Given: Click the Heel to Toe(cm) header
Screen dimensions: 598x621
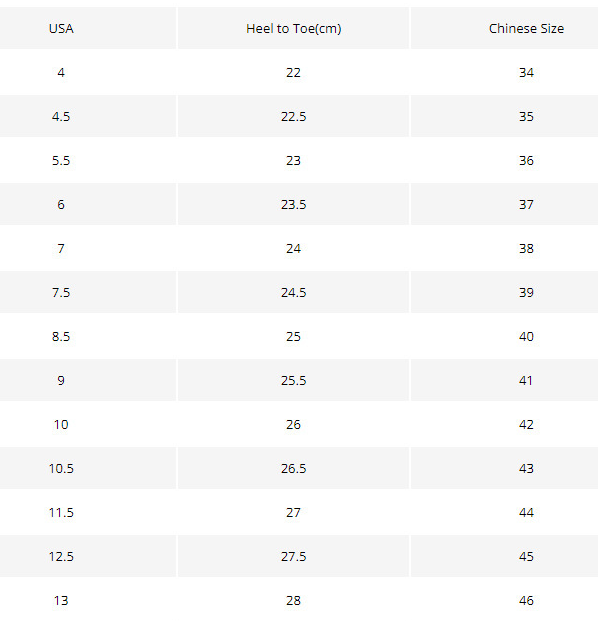Looking at the screenshot, I should click(x=293, y=29).
